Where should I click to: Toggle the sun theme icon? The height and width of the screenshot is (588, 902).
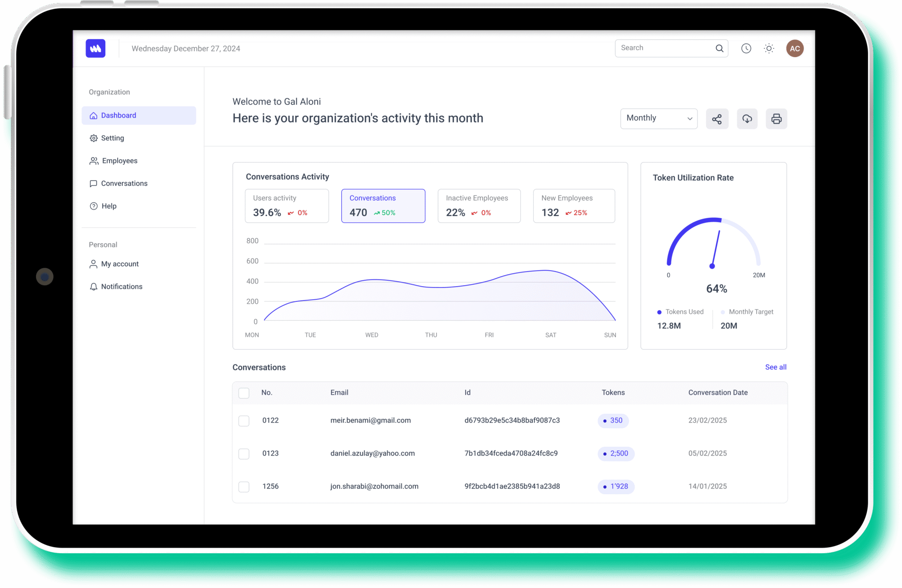tap(769, 48)
